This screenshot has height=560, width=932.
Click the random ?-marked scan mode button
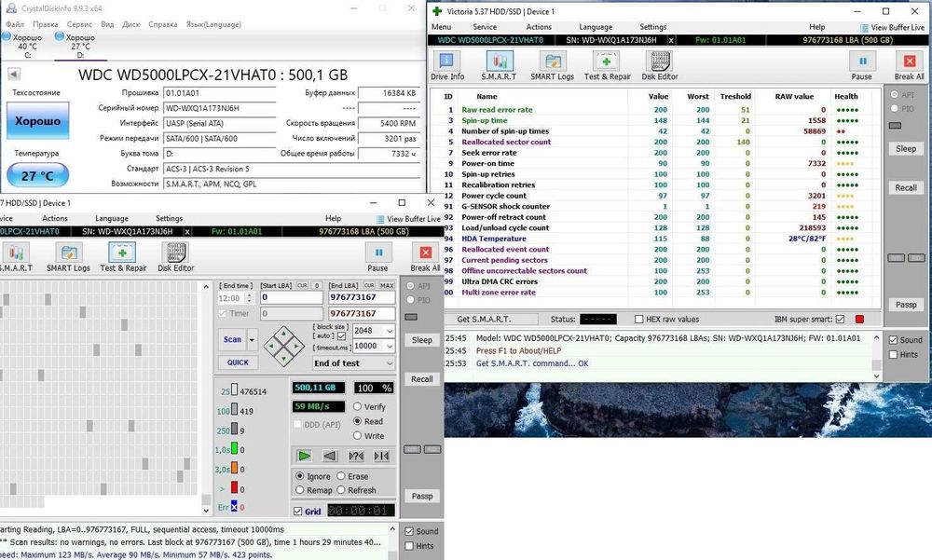(x=356, y=456)
